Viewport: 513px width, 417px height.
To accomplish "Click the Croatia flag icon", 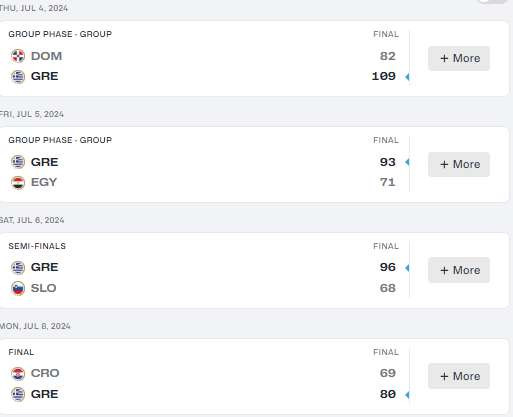I will [18, 374].
